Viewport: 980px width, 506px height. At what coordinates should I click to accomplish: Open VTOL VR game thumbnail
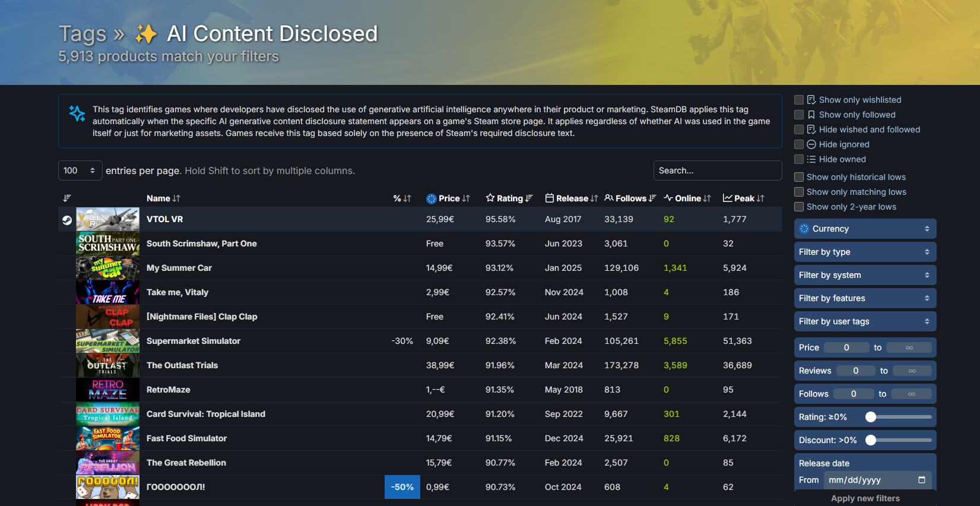[x=107, y=219]
